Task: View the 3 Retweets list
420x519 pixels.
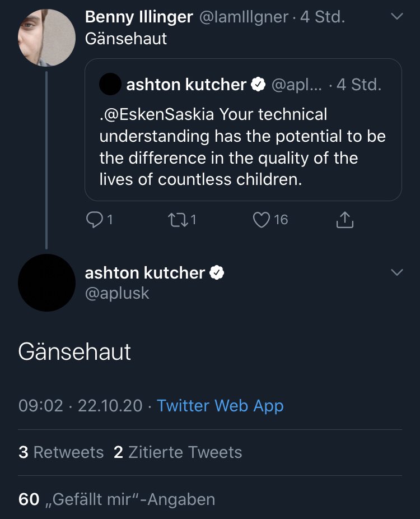Action: 61,452
